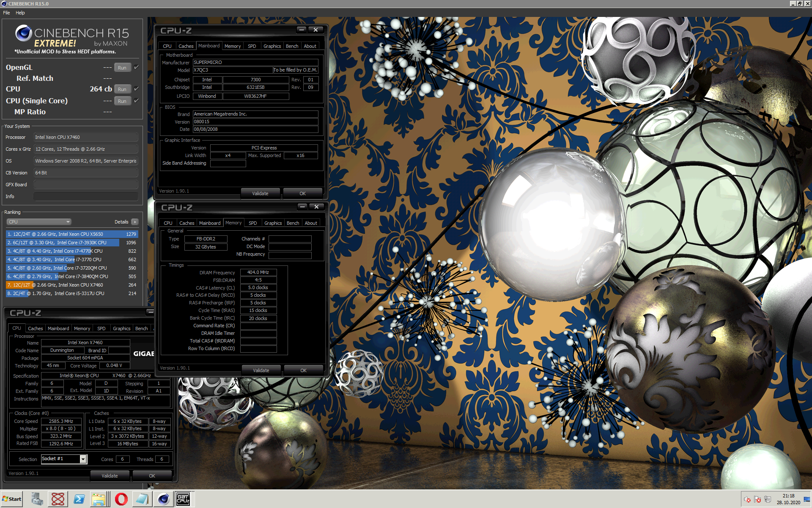Launch Windows PowerShell from the taskbar
Viewport: 812px width, 508px height.
[79, 499]
